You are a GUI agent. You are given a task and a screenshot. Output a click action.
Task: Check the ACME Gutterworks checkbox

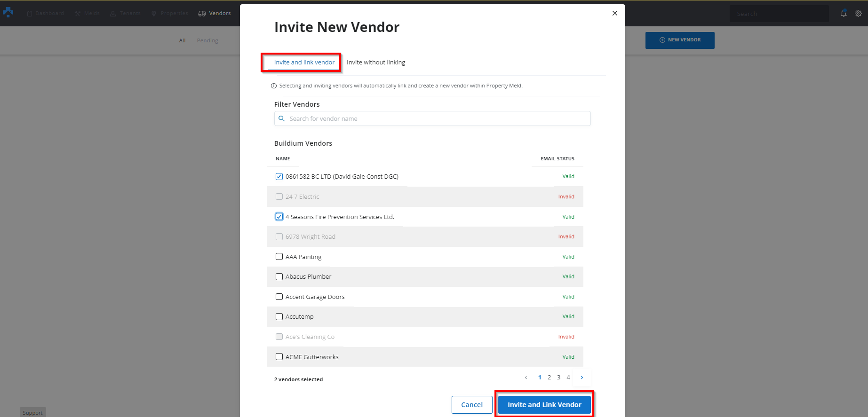[x=279, y=357]
